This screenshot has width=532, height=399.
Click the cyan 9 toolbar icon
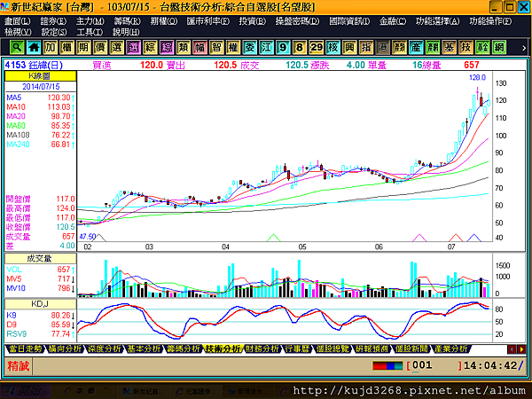pos(283,47)
